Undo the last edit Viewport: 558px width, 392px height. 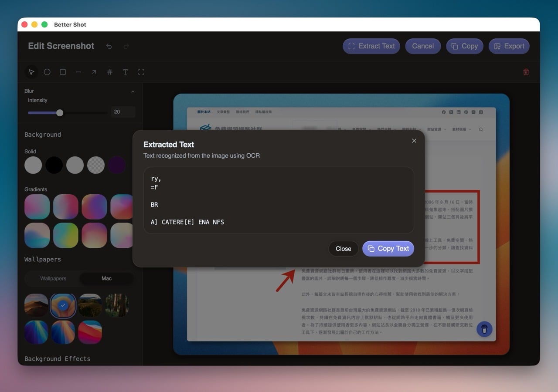pos(109,46)
